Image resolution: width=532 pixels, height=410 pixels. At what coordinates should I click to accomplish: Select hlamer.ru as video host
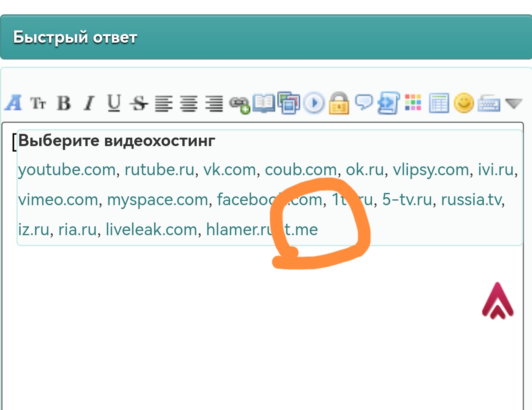tap(240, 230)
